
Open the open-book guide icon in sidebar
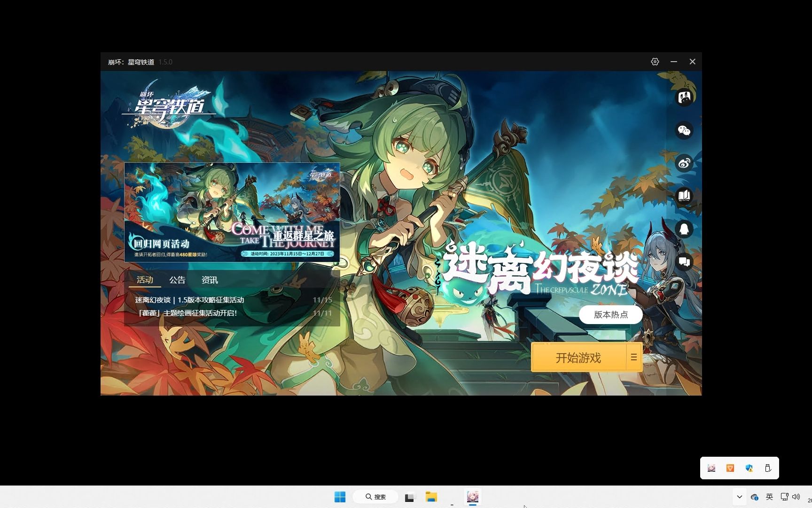(x=684, y=196)
